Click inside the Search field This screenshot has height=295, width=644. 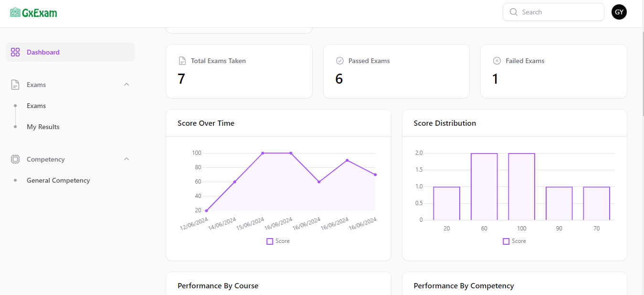[x=553, y=12]
